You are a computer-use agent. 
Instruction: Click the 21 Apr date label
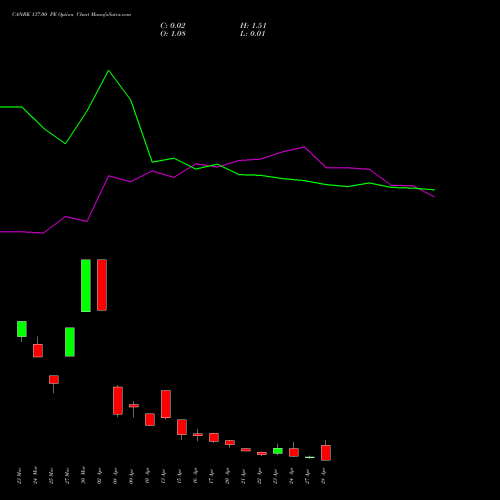pyautogui.click(x=243, y=476)
